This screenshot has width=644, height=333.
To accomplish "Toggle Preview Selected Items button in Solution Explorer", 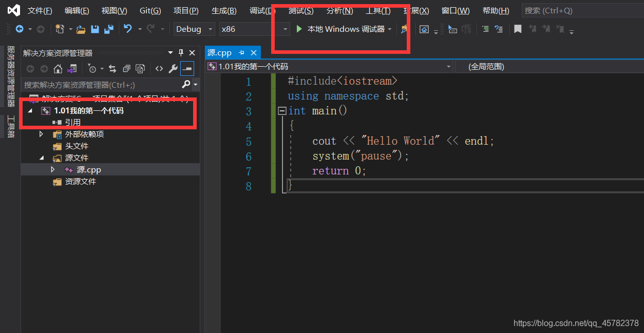I will click(x=187, y=68).
